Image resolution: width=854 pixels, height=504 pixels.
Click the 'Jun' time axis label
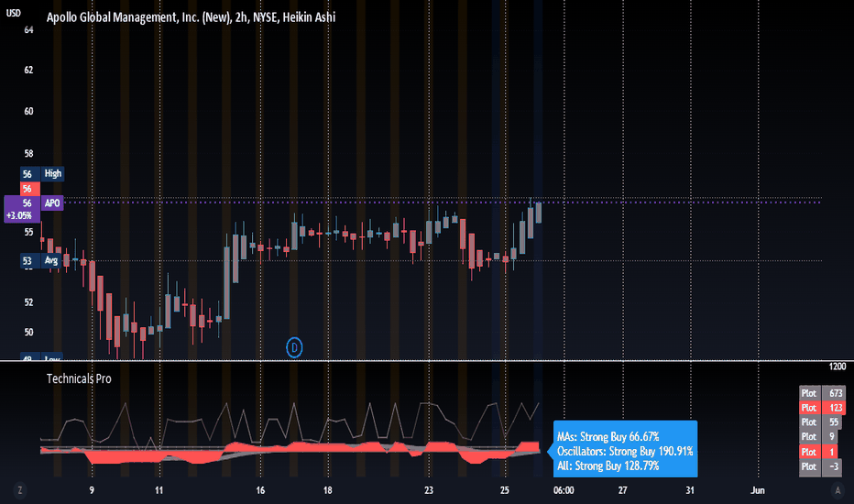click(x=758, y=490)
